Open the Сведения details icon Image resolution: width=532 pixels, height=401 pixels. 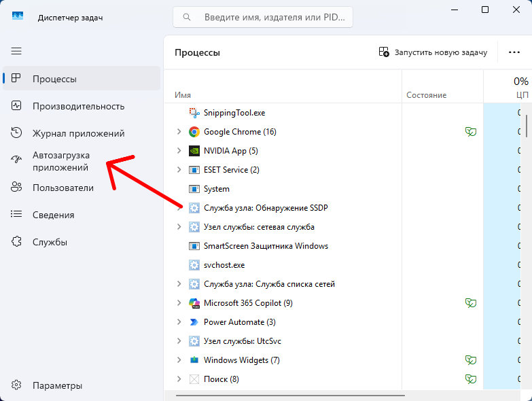pyautogui.click(x=16, y=214)
